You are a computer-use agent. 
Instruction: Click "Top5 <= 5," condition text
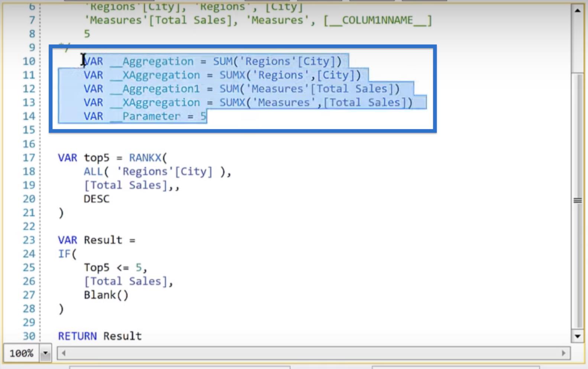point(116,268)
